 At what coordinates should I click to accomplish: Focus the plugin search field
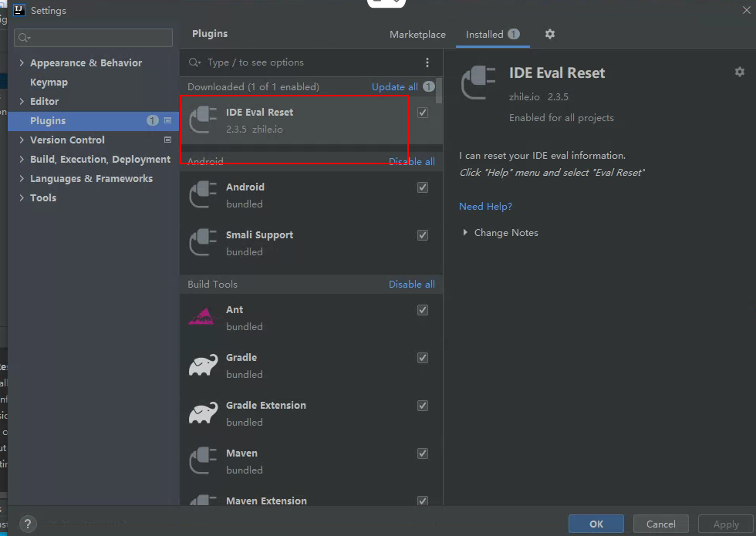tap(309, 62)
